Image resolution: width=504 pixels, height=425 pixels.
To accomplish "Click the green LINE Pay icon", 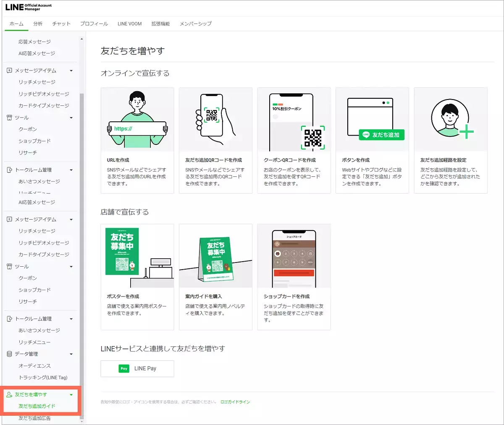I will point(124,369).
